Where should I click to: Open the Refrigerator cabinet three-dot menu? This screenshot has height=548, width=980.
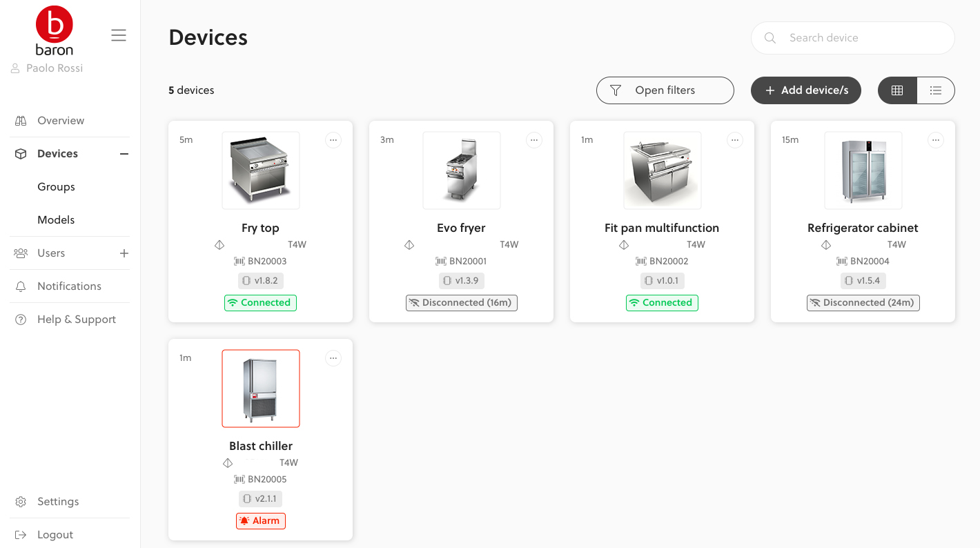(936, 140)
